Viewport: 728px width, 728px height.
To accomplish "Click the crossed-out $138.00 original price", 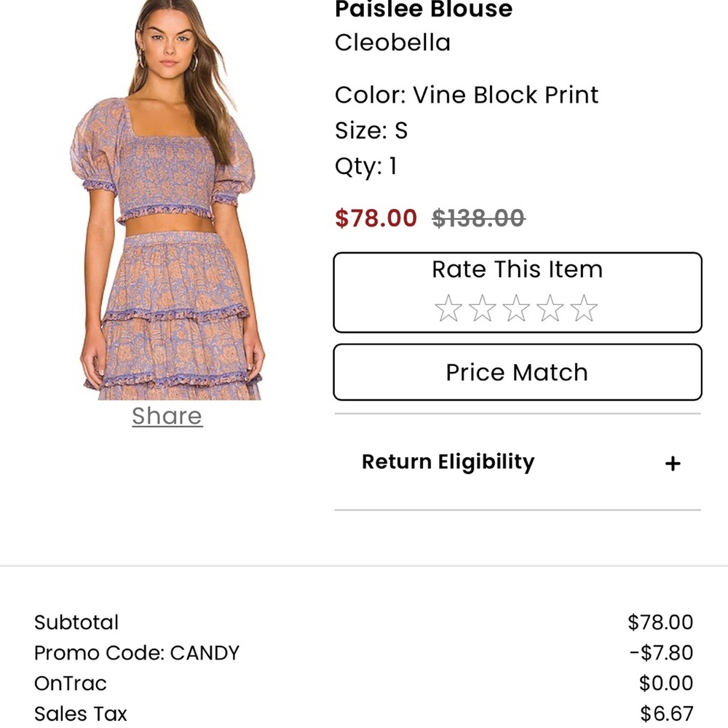I will point(478,218).
